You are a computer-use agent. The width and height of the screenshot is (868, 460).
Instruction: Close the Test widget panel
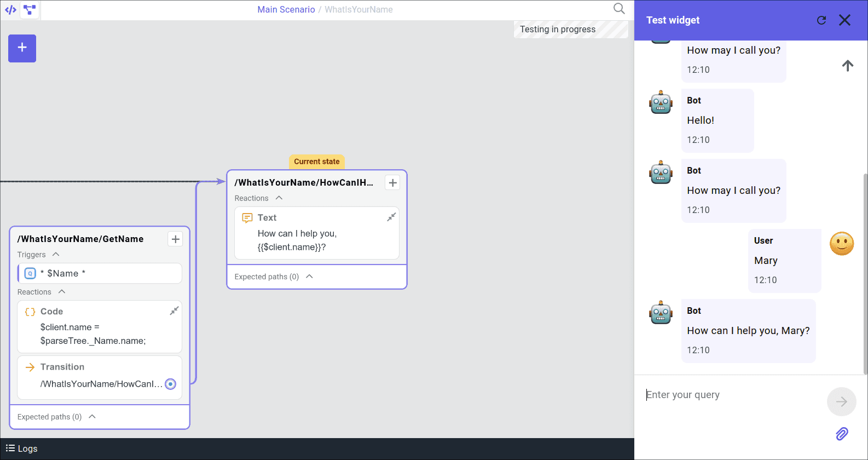(x=844, y=20)
